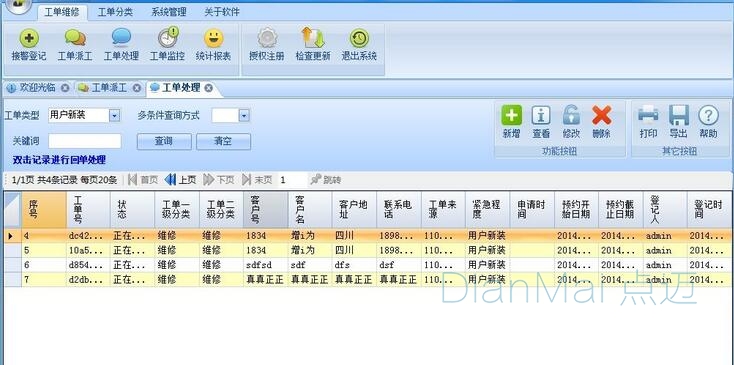Click the 导出 save icon

click(x=678, y=121)
